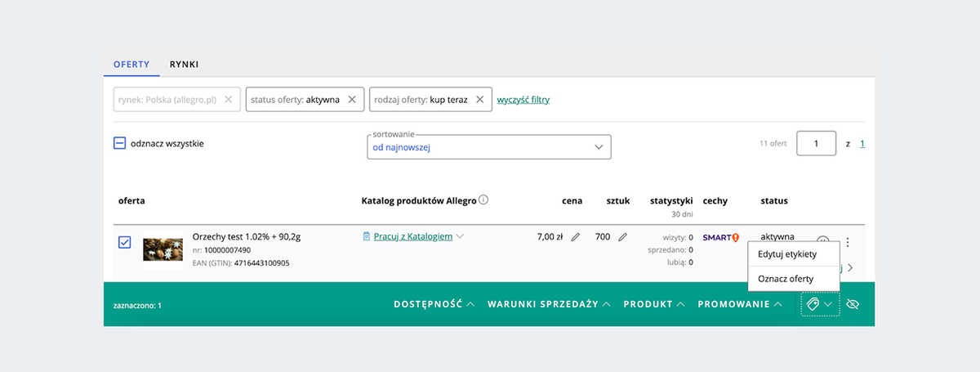
Task: Click the 'wyczyść filtry' link
Action: tap(523, 100)
